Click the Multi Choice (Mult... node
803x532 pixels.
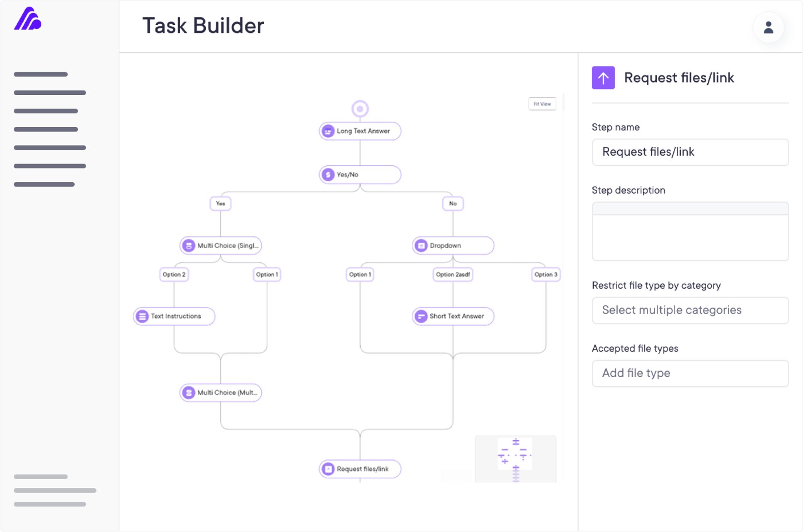pos(221,393)
